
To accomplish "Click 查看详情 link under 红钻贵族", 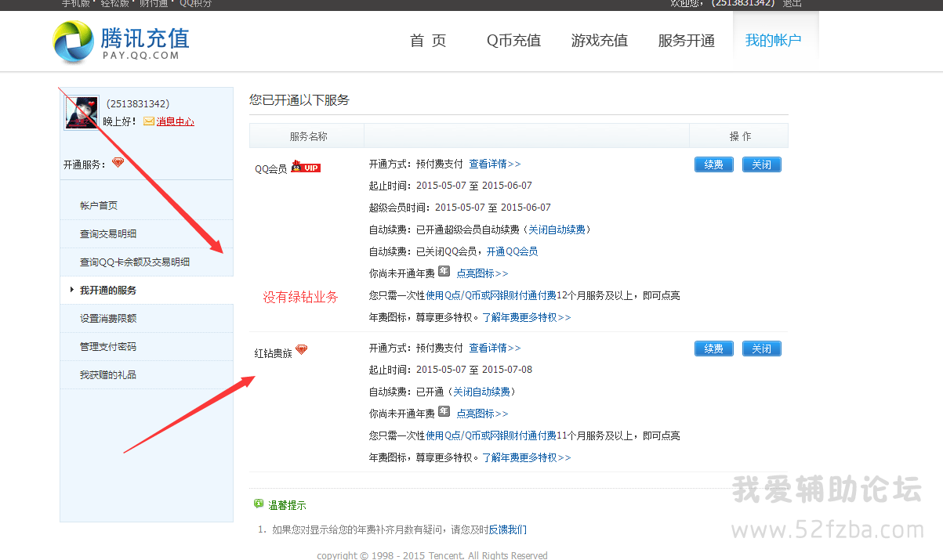I will coord(495,348).
